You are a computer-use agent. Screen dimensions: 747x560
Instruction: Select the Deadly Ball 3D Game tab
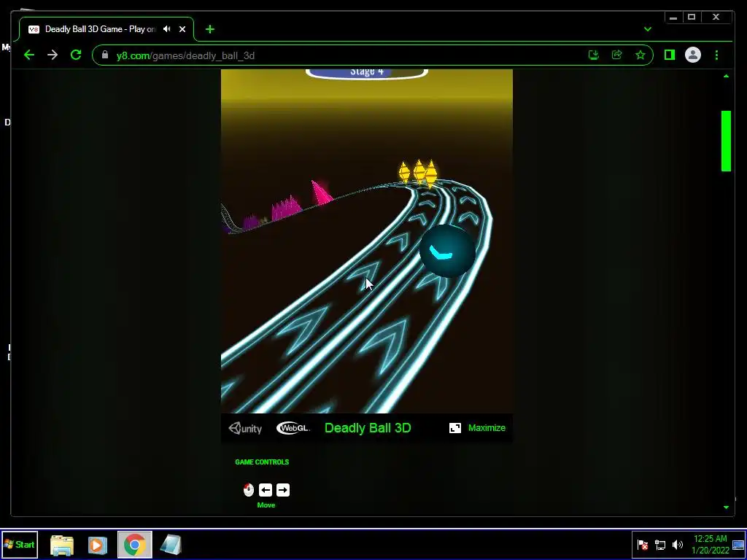click(x=107, y=29)
